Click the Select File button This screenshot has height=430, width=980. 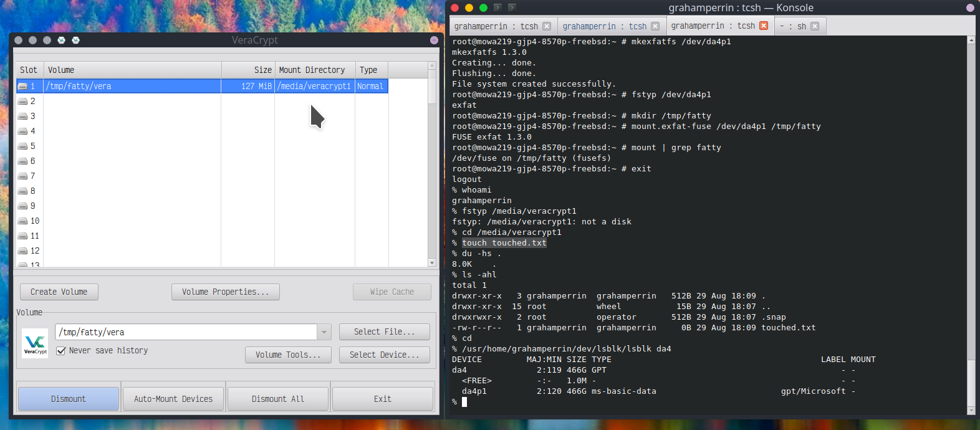click(384, 332)
